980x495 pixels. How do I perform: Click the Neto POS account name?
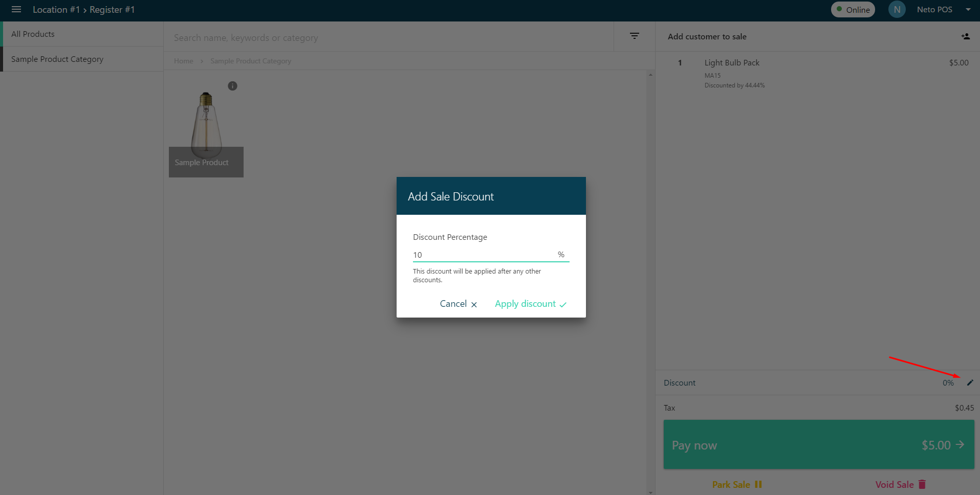(x=934, y=10)
